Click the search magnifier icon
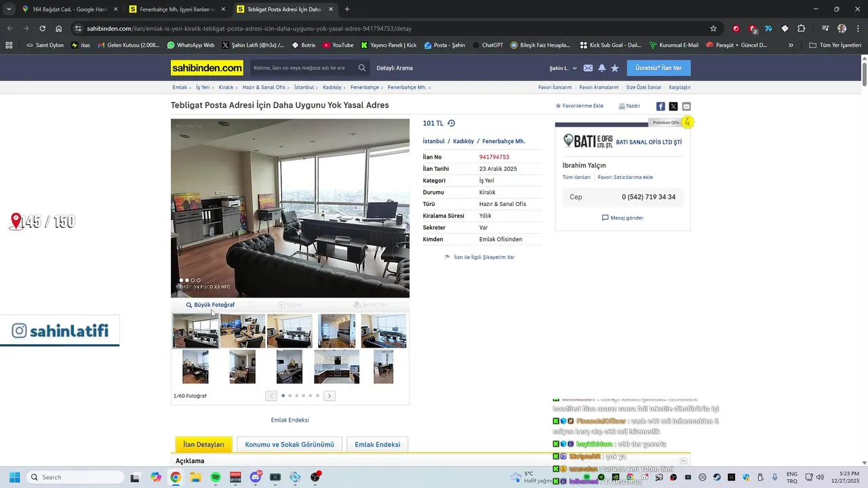This screenshot has height=488, width=868. (362, 68)
